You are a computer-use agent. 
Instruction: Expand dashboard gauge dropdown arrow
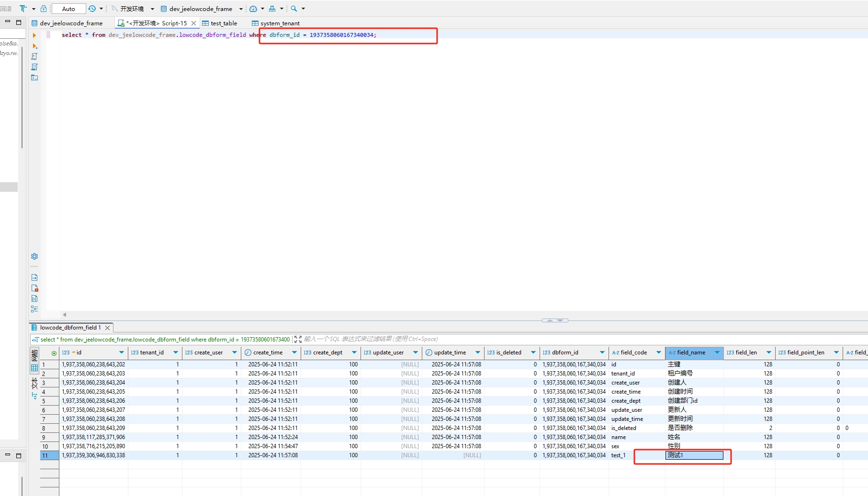coord(262,9)
